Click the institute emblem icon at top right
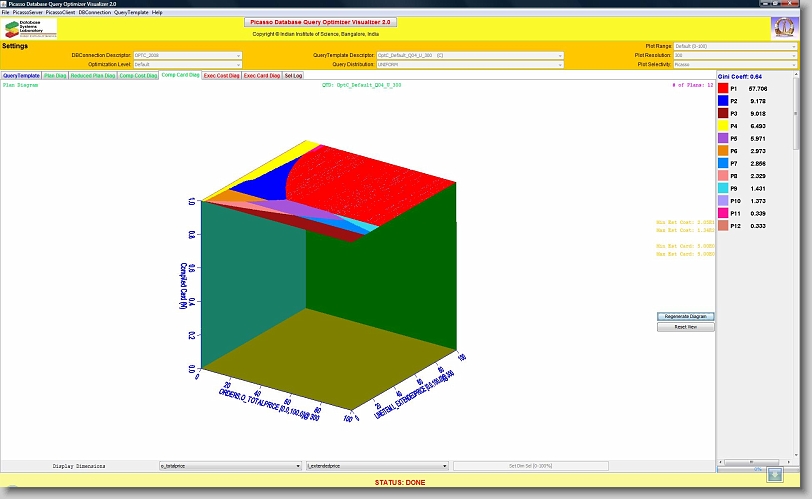This screenshot has height=499, width=812. tap(782, 28)
